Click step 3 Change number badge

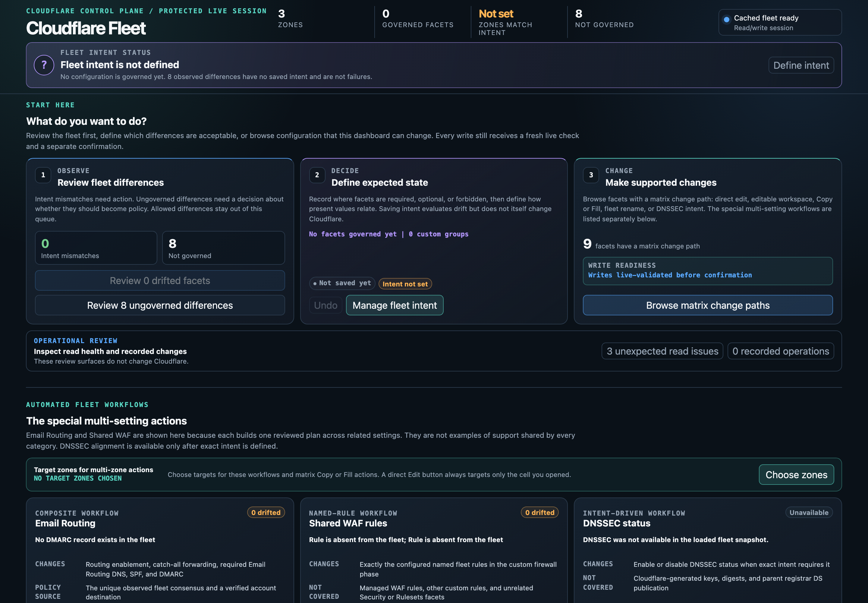coord(591,175)
